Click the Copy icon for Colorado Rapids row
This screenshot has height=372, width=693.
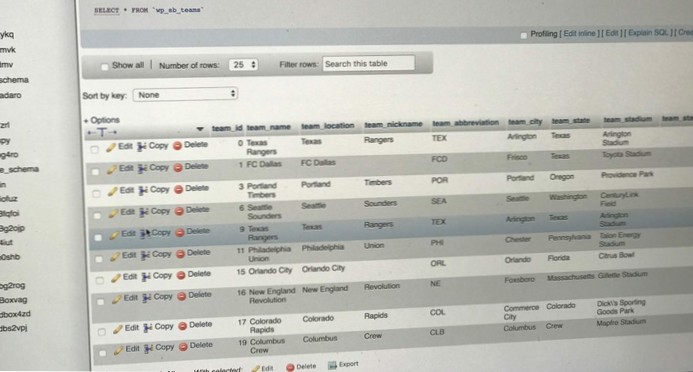point(148,327)
